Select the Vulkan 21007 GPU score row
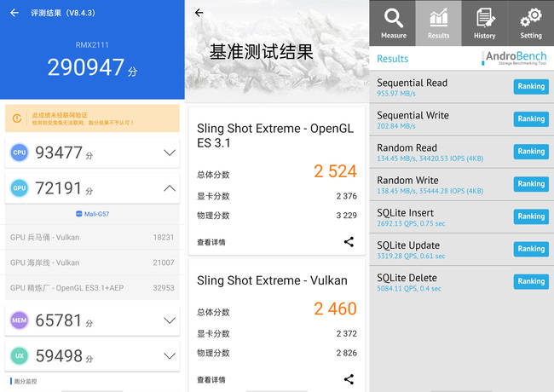This screenshot has width=554, height=392. (x=92, y=262)
